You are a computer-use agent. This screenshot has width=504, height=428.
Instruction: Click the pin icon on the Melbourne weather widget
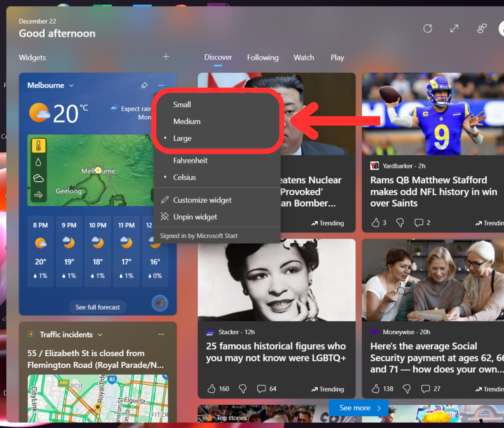[x=144, y=85]
